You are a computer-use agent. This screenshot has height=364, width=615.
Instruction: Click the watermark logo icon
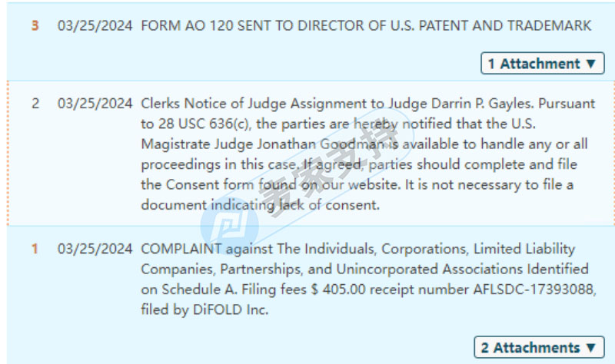point(229,226)
